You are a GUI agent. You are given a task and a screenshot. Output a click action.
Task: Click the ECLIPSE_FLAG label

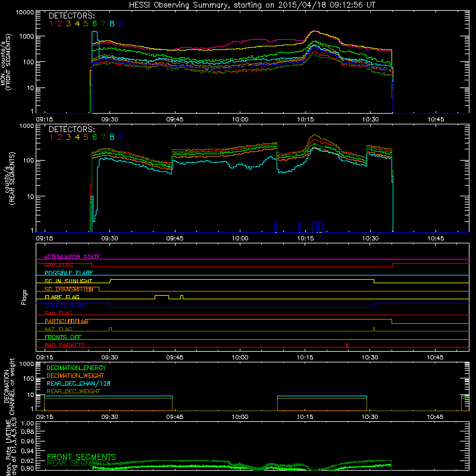[x=65, y=305]
